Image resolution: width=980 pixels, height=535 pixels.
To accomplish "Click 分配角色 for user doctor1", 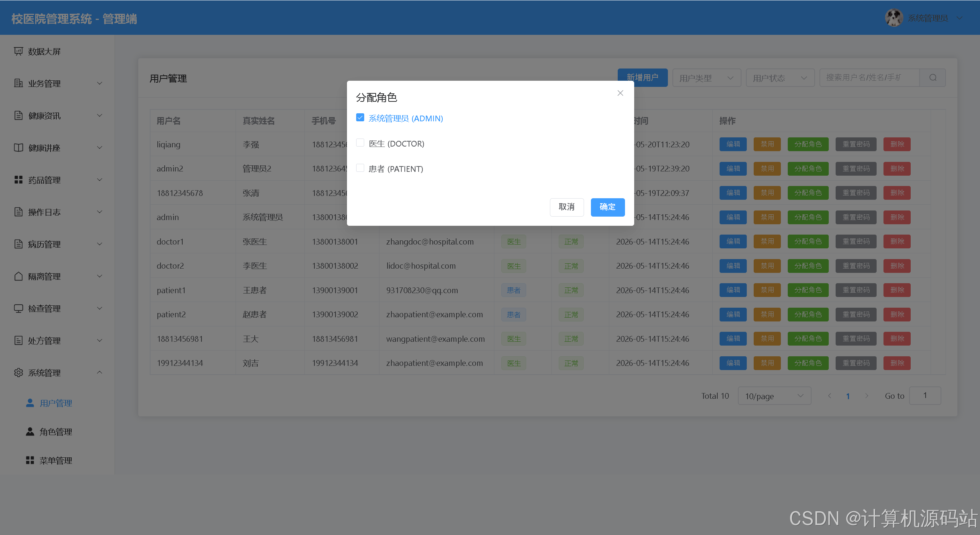I will [x=808, y=241].
